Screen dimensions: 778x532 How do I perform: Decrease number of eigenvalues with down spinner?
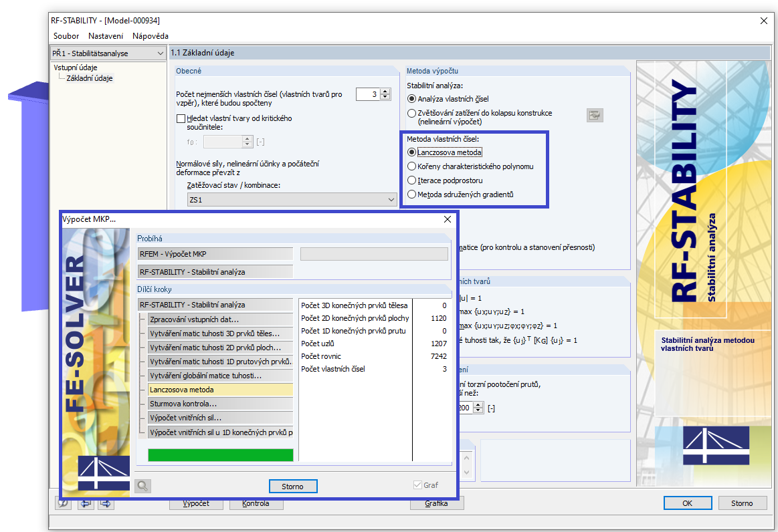(x=385, y=97)
